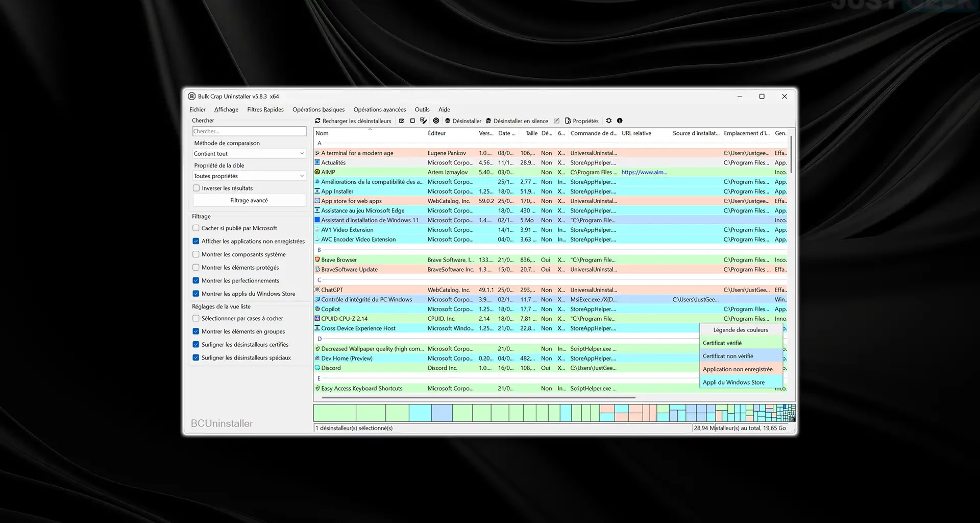
Task: Open the Filtres Rapides menu
Action: tap(265, 109)
